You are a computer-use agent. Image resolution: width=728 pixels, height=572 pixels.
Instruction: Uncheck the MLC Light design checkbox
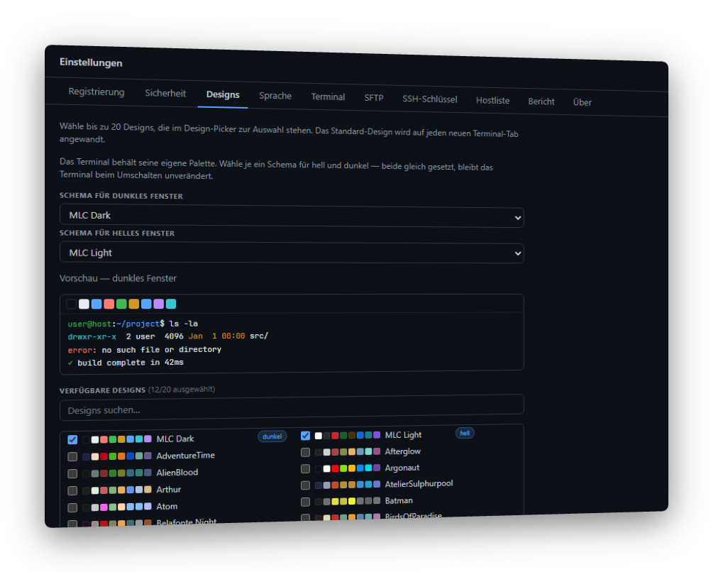pyautogui.click(x=305, y=436)
